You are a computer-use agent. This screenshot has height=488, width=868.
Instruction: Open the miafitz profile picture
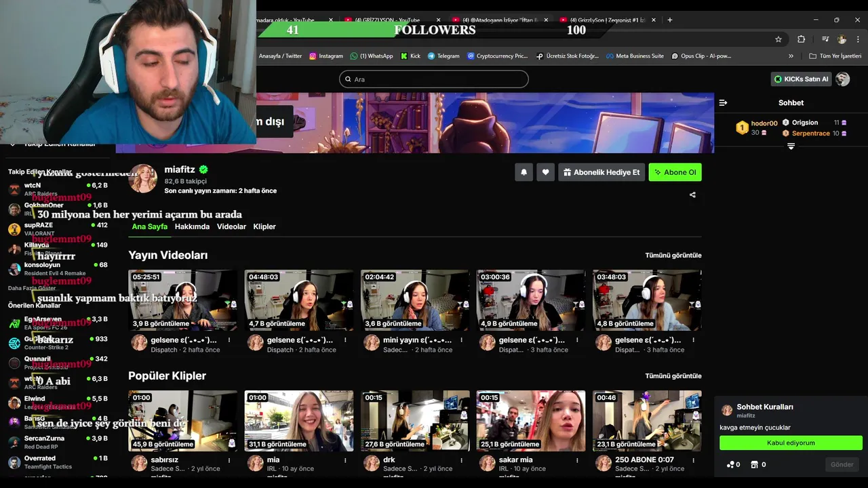point(143,179)
